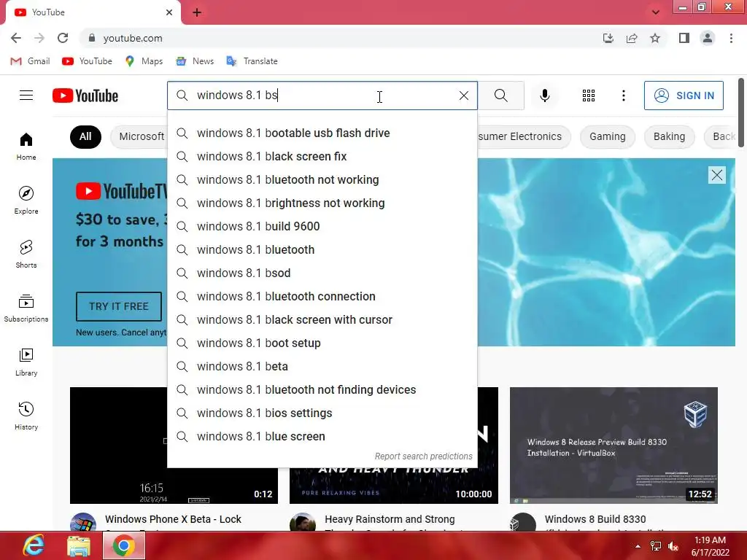Select the Consumer Electronics chip
This screenshot has height=560, width=747.
[x=524, y=136]
